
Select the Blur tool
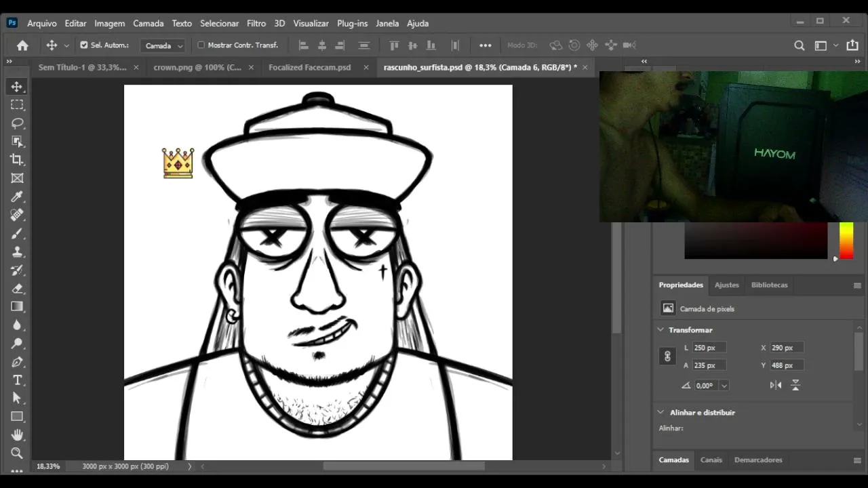(x=17, y=325)
